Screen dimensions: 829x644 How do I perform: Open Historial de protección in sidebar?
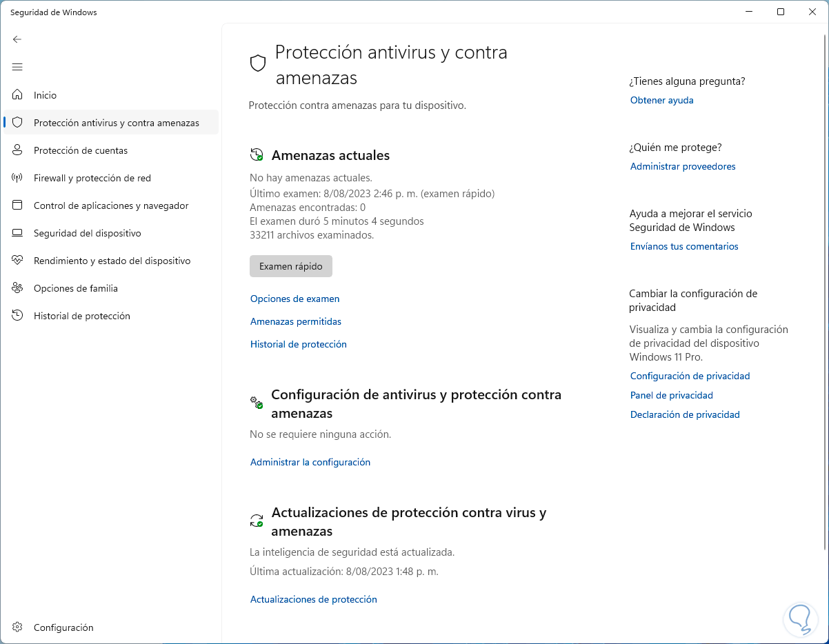point(81,316)
